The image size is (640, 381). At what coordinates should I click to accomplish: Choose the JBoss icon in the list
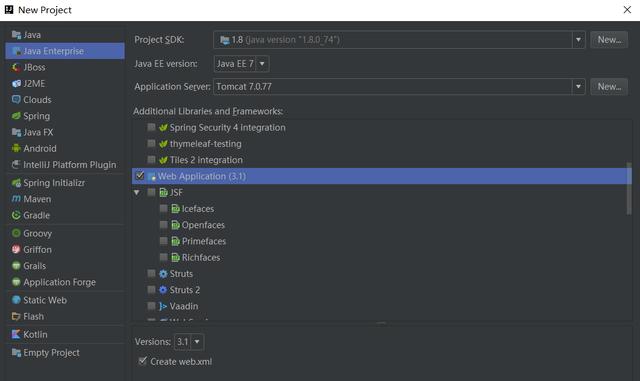point(16,67)
